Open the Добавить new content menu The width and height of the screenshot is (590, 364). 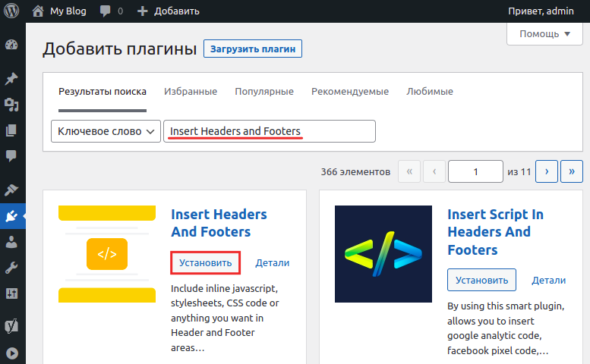tap(169, 11)
